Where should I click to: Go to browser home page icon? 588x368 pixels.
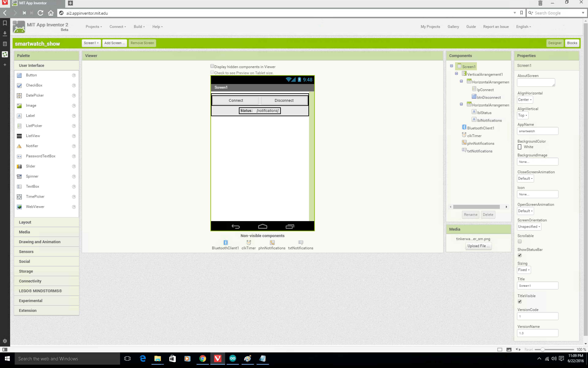(51, 13)
